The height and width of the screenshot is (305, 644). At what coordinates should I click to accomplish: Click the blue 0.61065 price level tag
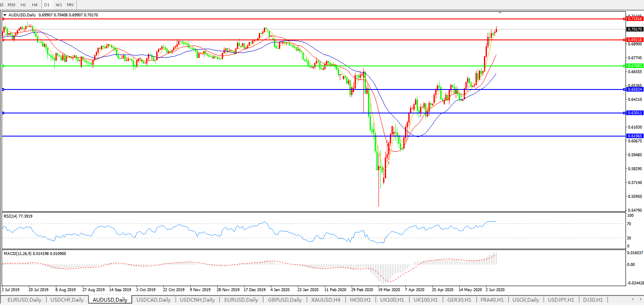(x=634, y=136)
